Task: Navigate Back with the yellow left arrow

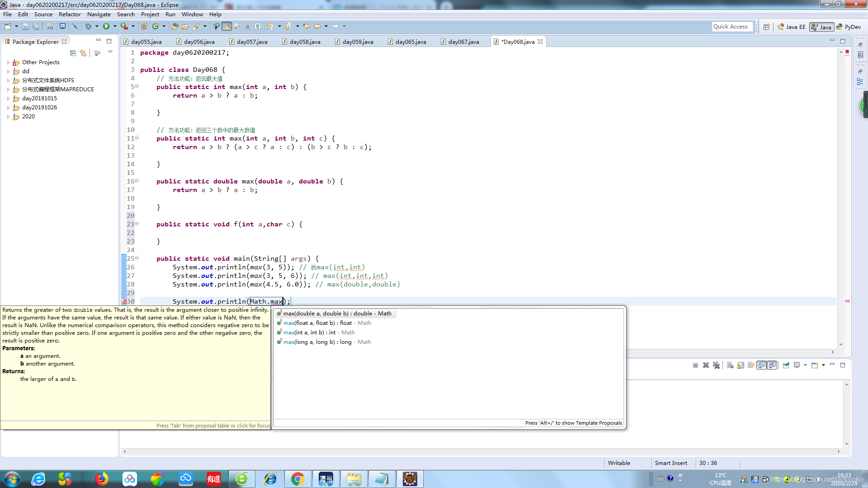Action: [x=317, y=27]
